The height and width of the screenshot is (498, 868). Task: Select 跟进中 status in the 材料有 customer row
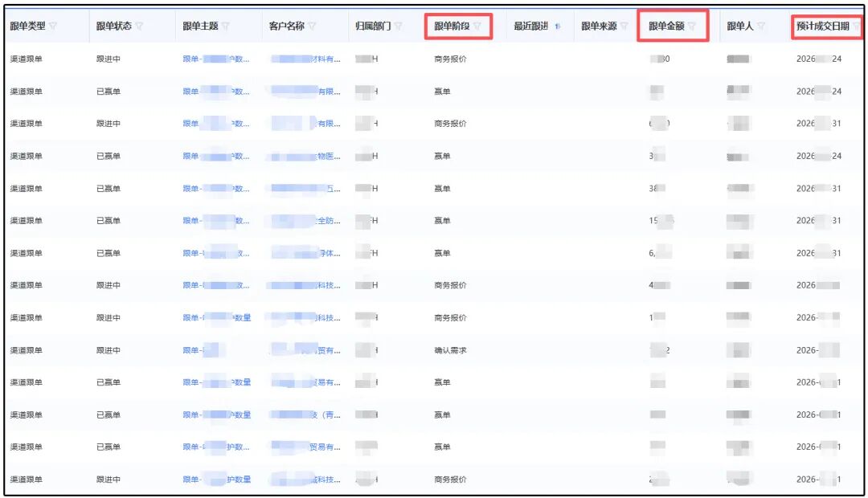pos(108,59)
